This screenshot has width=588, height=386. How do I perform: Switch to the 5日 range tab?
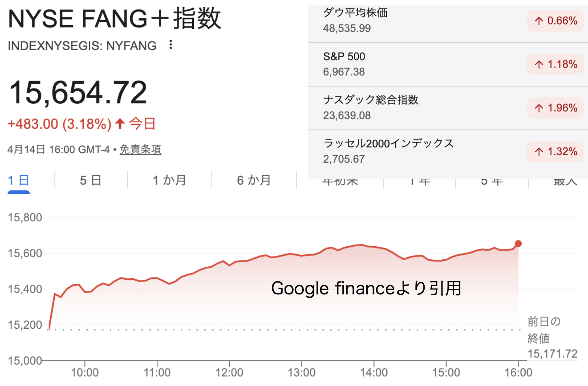pos(90,180)
